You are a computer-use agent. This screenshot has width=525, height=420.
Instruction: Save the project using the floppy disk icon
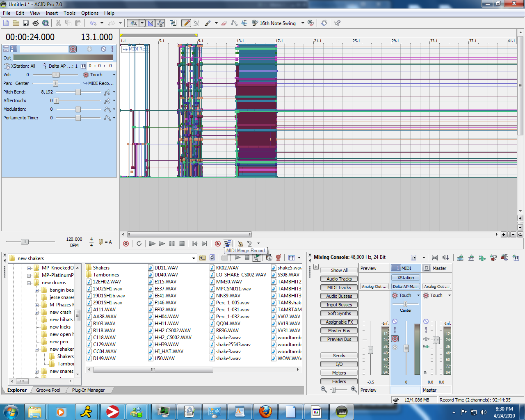26,23
